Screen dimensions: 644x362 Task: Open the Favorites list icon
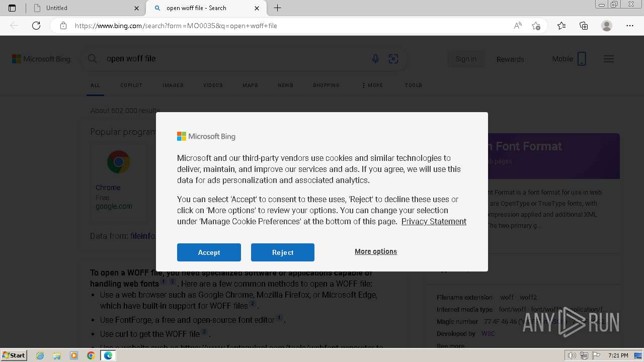(x=561, y=26)
